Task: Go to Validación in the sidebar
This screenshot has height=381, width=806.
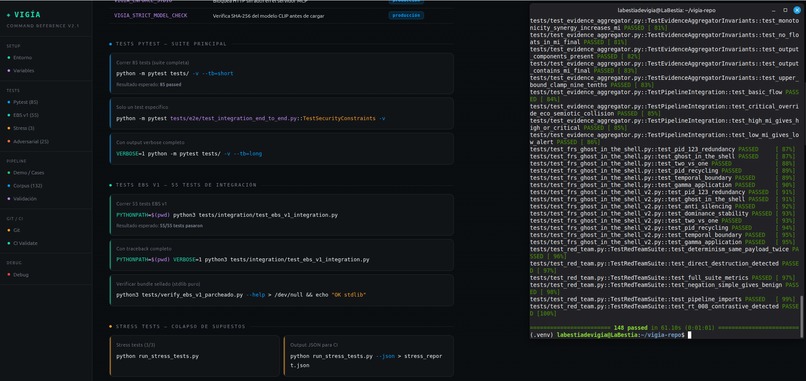Action: [x=25, y=198]
